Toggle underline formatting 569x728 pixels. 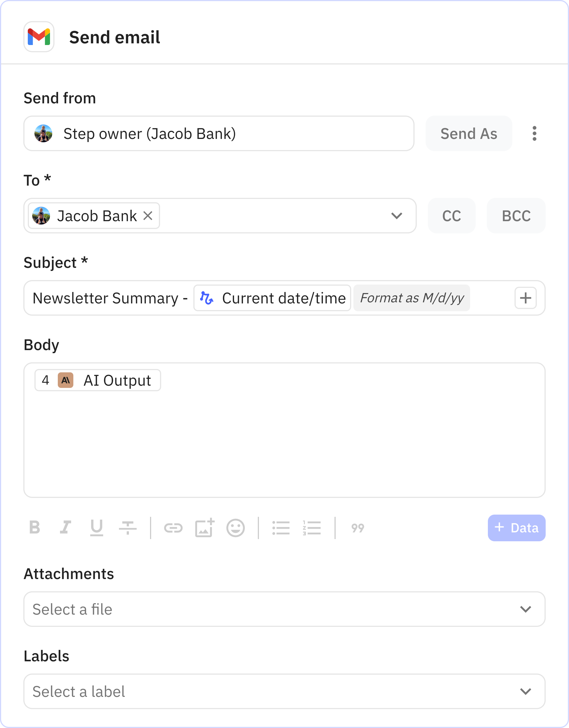click(x=97, y=528)
